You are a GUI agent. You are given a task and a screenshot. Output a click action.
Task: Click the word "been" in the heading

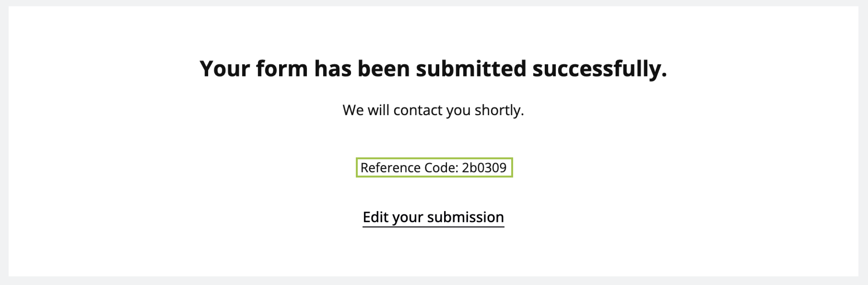tap(383, 69)
